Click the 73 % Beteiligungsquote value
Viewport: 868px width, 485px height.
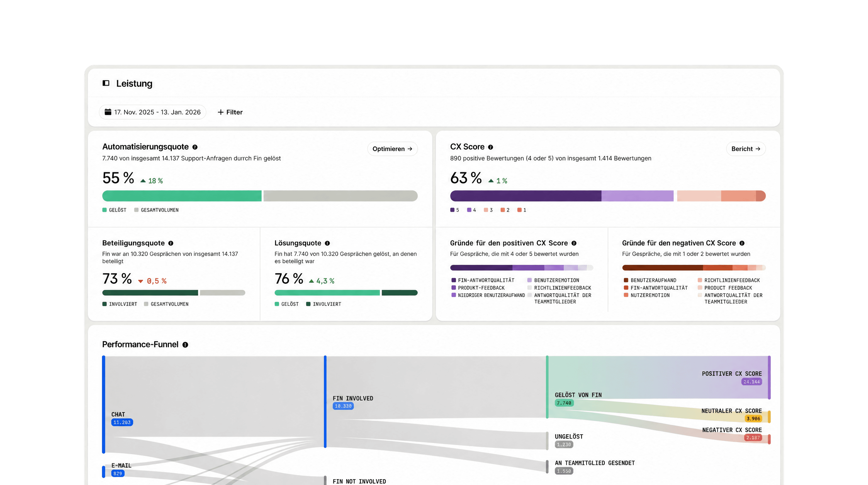coord(117,279)
